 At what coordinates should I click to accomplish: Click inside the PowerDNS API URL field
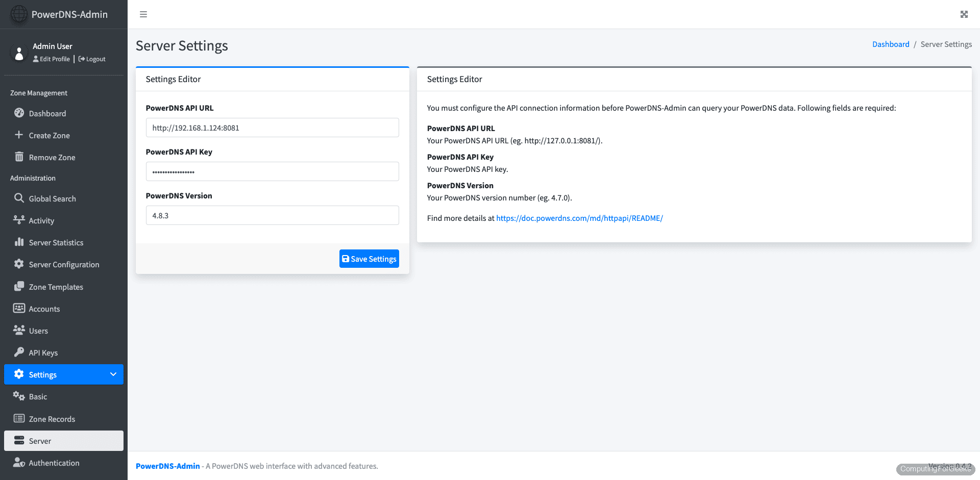[272, 128]
